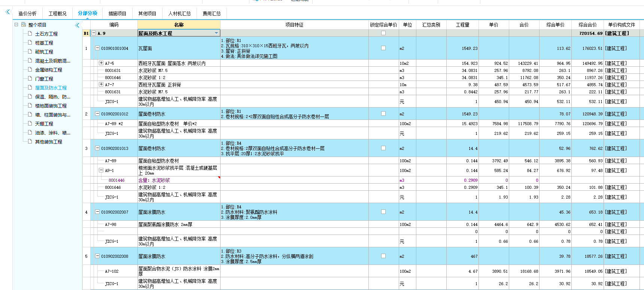Tick the lock price checkbox for item 010902002008

tap(383, 256)
